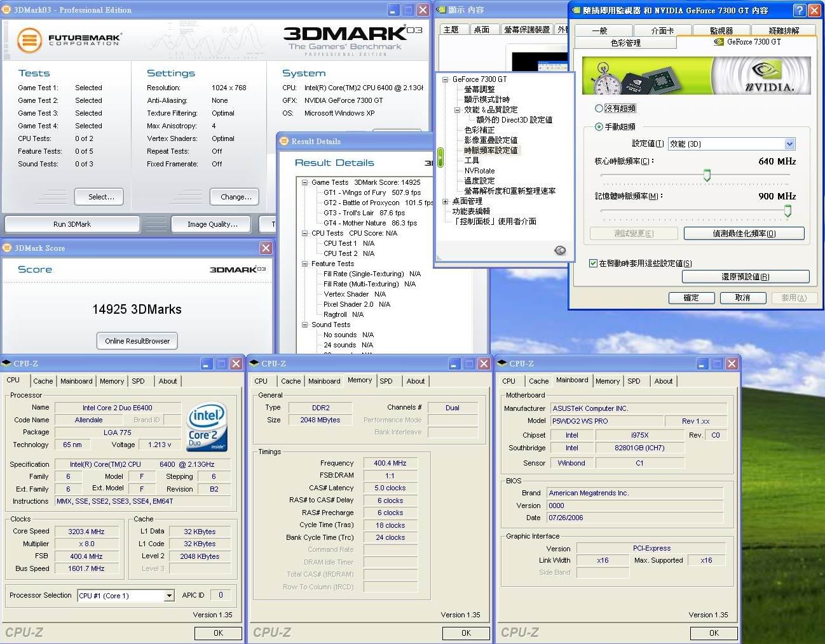The width and height of the screenshot is (825, 644).
Task: Collapse the Sound Tests result node
Action: click(304, 325)
